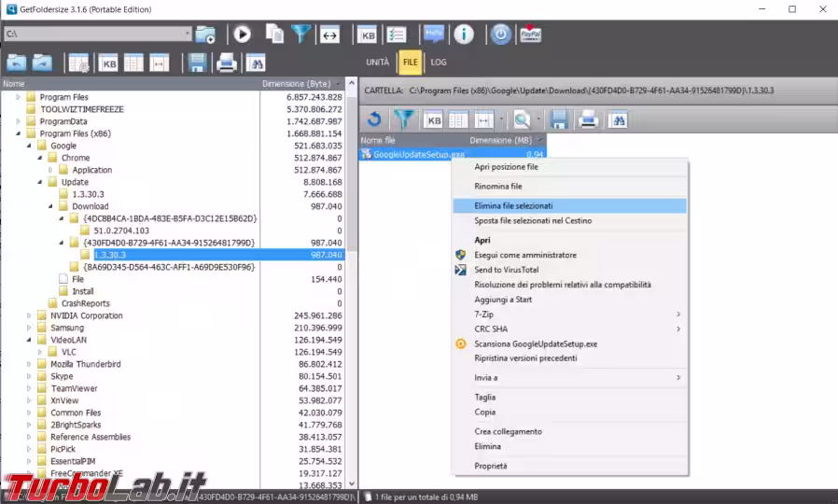Click the funnel filter icon in top toolbar
838x504 pixels.
tap(300, 35)
